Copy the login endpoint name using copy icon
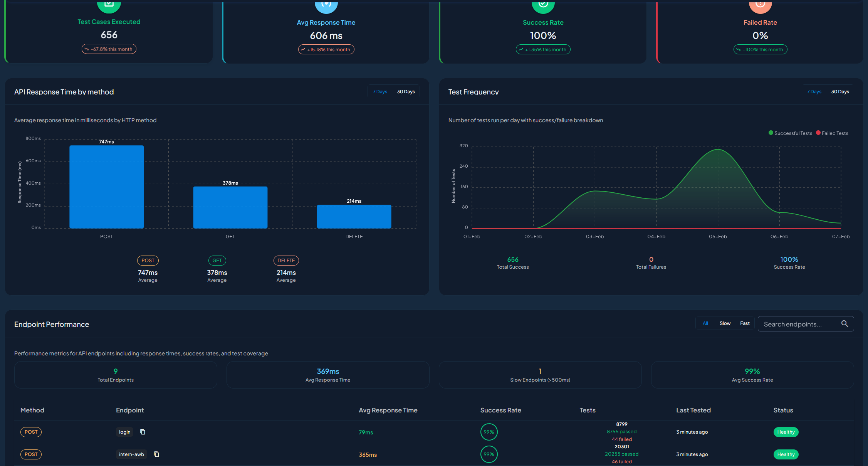The image size is (868, 466). coord(143,432)
